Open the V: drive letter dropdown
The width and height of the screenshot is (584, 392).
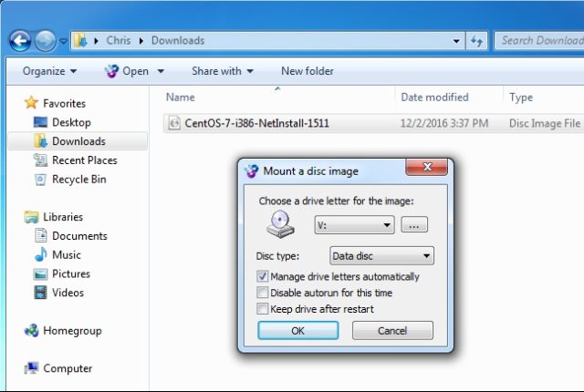[354, 224]
